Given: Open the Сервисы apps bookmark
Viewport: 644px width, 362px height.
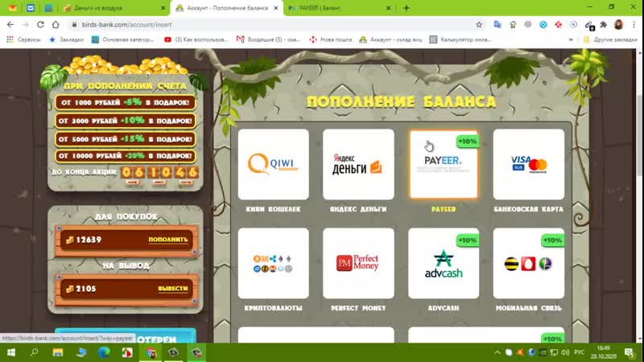Looking at the screenshot, I should click(x=24, y=39).
